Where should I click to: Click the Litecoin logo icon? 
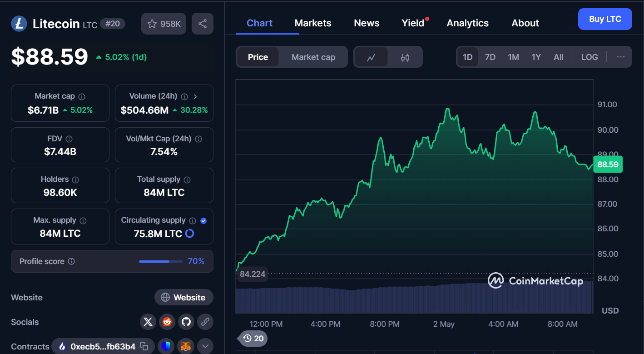[19, 24]
